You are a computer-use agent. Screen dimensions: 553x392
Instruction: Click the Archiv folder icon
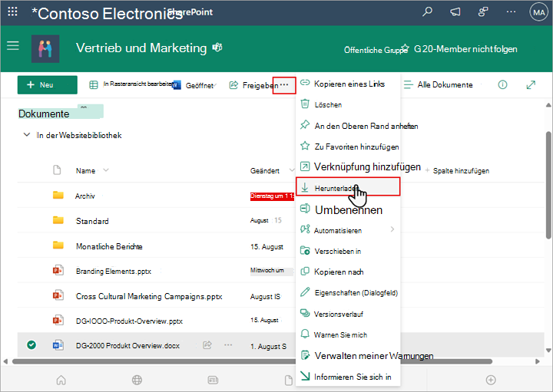(58, 195)
